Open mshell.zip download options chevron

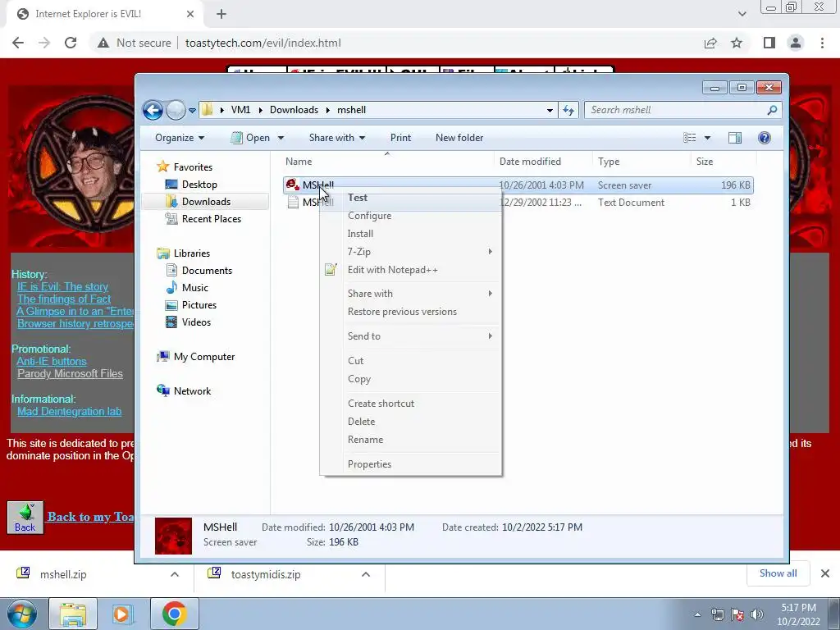click(175, 574)
